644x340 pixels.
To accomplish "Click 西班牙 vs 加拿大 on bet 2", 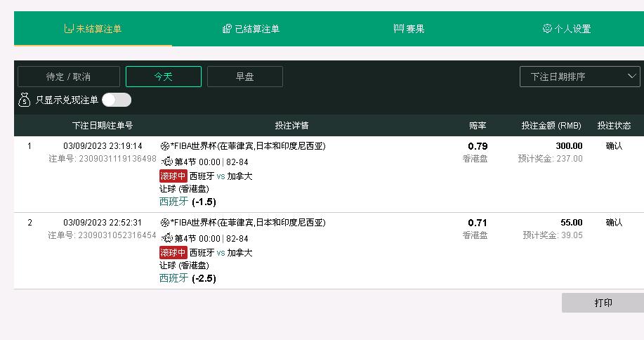I will [x=221, y=252].
